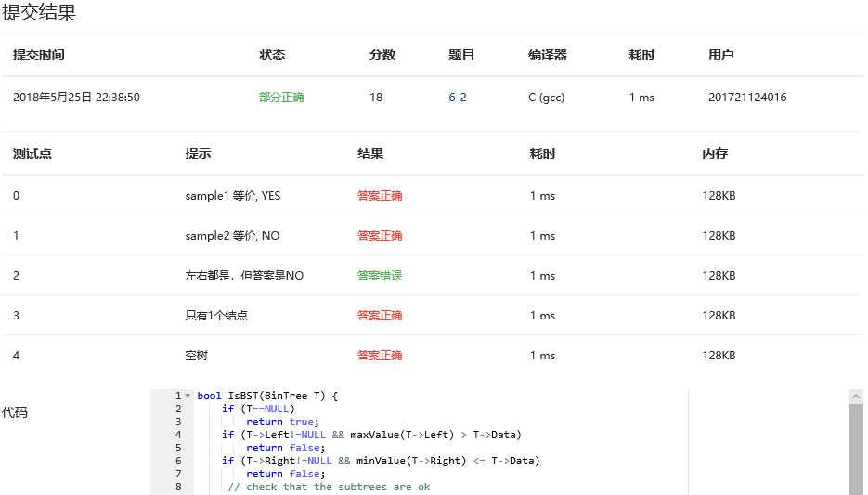
Task: Select hint 只有1个结点
Action: [x=216, y=316]
